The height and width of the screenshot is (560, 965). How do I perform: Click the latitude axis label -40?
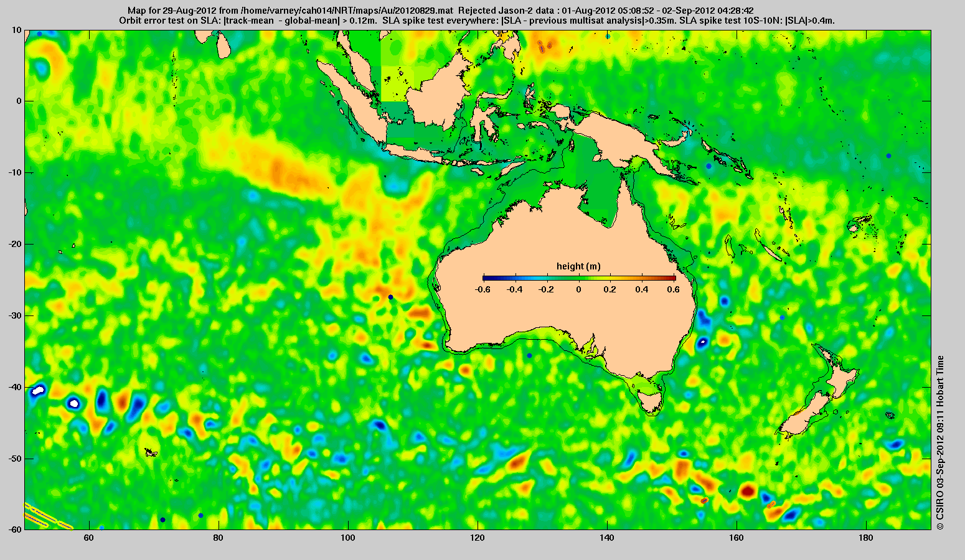point(15,387)
